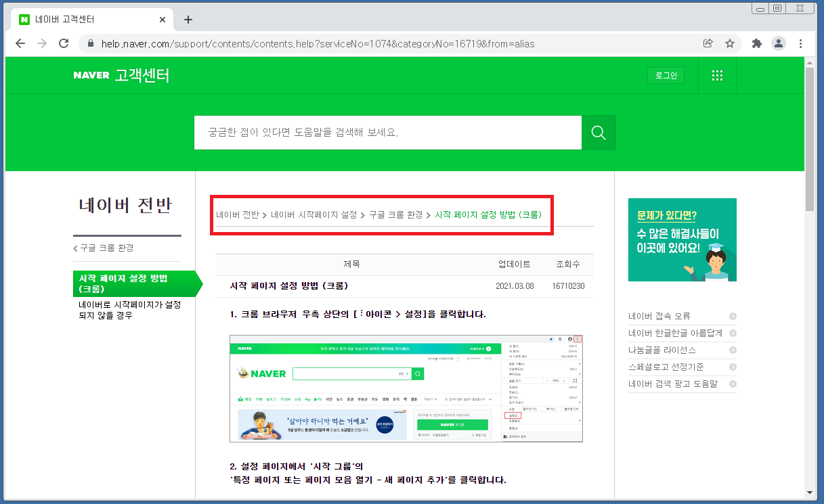Click the padlock site info icon
The height and width of the screenshot is (504, 824).
click(91, 43)
